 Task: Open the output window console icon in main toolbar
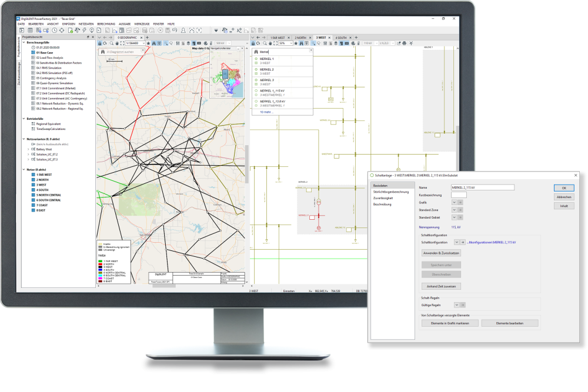22,31
